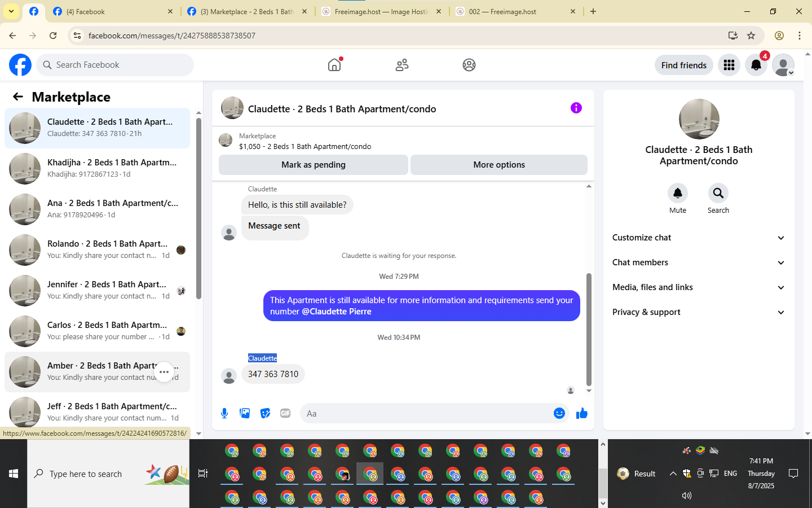Open the Windows Start button
Image resolution: width=812 pixels, height=508 pixels.
click(x=14, y=474)
